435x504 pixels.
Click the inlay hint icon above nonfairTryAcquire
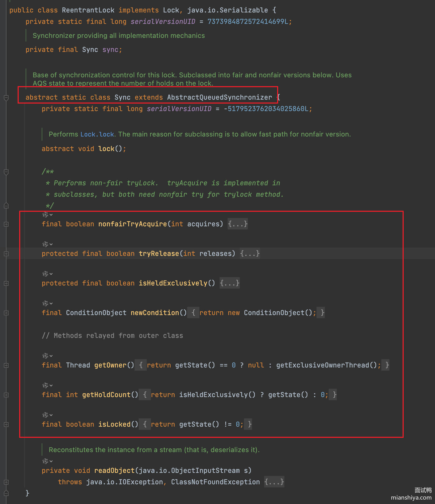(46, 215)
